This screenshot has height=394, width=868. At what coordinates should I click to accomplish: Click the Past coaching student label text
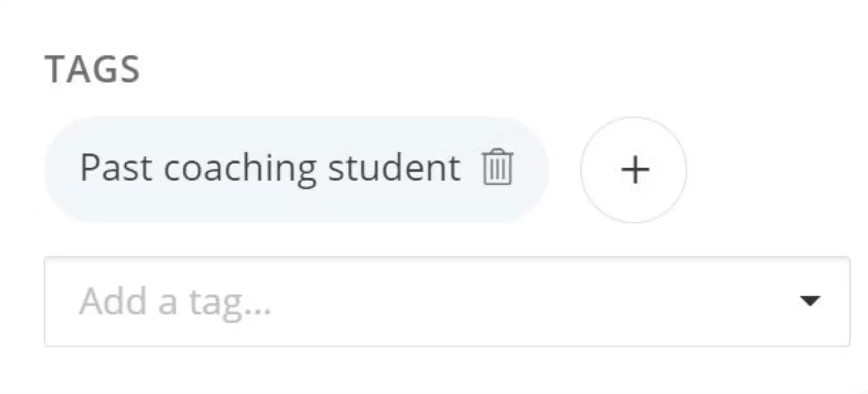(270, 168)
